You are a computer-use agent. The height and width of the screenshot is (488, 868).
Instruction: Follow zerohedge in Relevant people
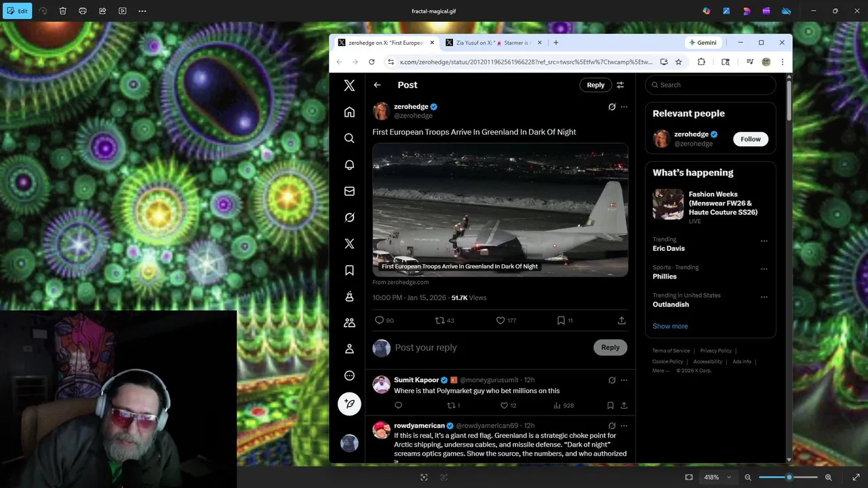pyautogui.click(x=751, y=139)
